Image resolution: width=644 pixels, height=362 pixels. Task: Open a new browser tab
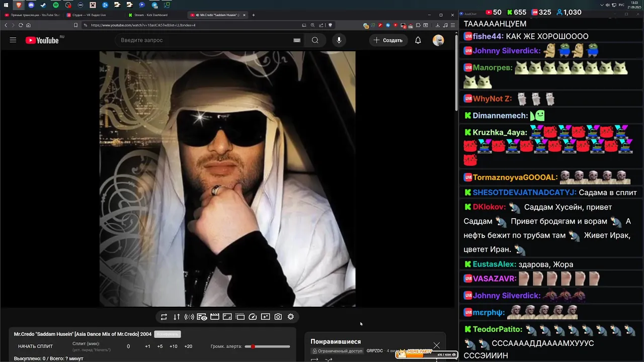point(254,15)
